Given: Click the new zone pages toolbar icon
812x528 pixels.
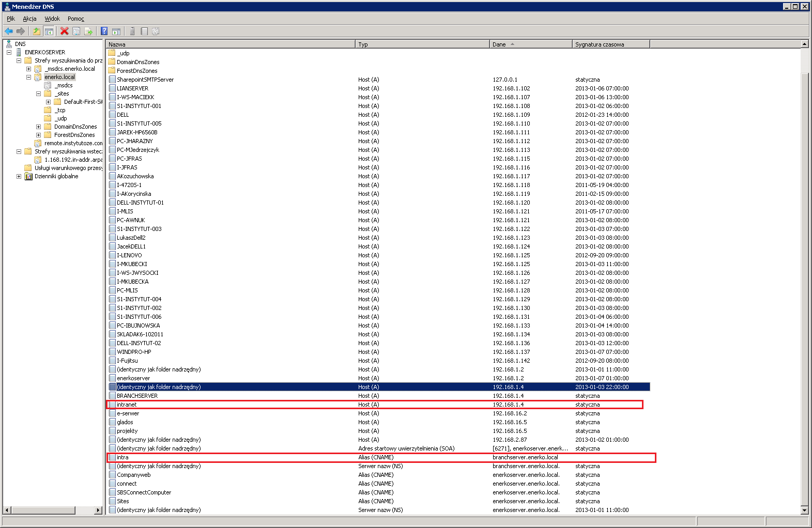Looking at the screenshot, I should coord(156,32).
